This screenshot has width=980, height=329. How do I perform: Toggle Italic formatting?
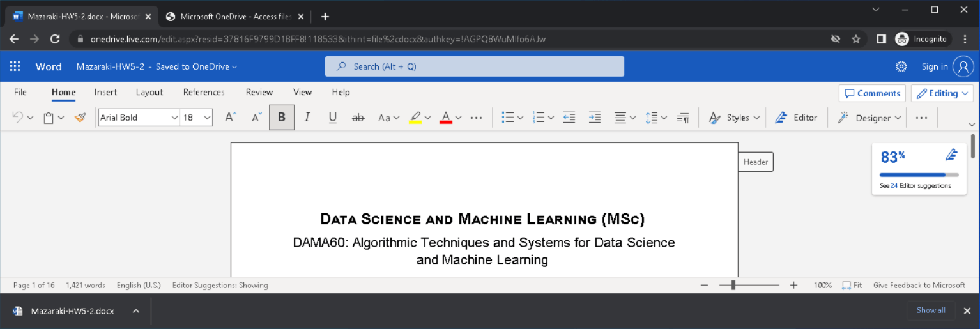pos(307,118)
